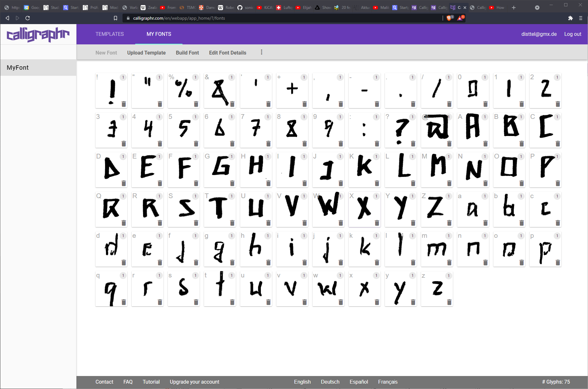Open the uppercase W glyph thumbnail
Viewport: 588px width, 389px height.
tap(328, 208)
